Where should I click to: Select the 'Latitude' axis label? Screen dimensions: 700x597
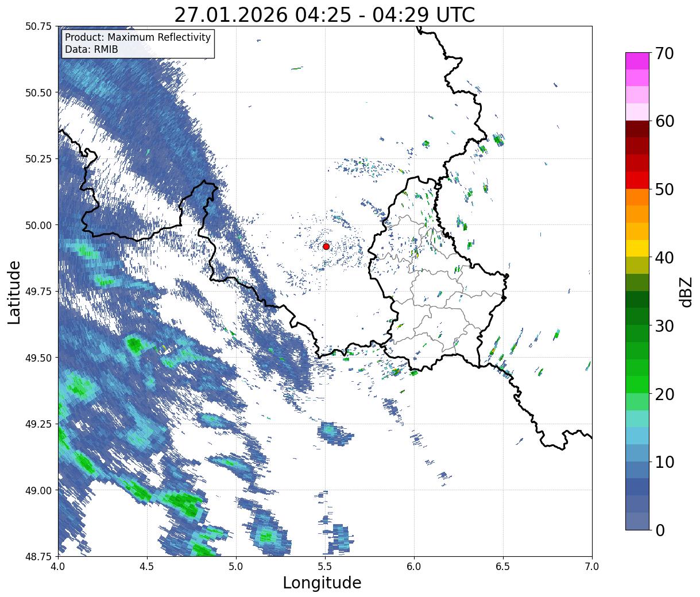[x=14, y=292]
